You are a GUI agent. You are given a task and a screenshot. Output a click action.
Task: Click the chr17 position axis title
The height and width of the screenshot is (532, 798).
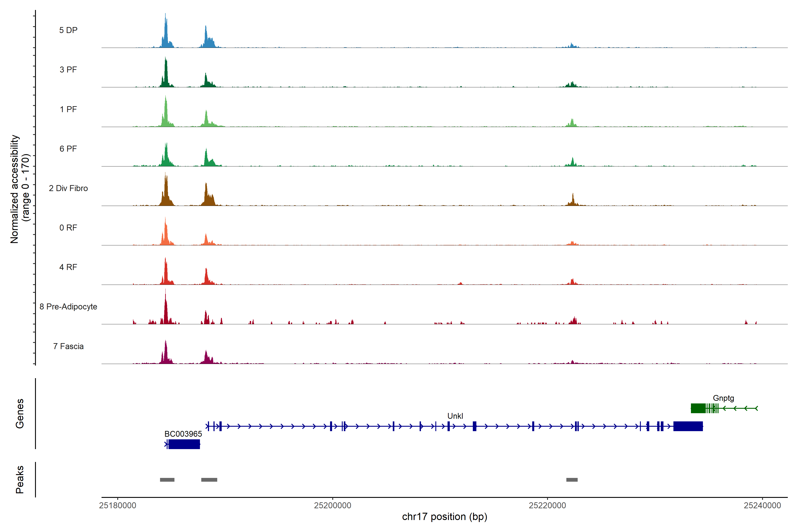[x=444, y=517]
